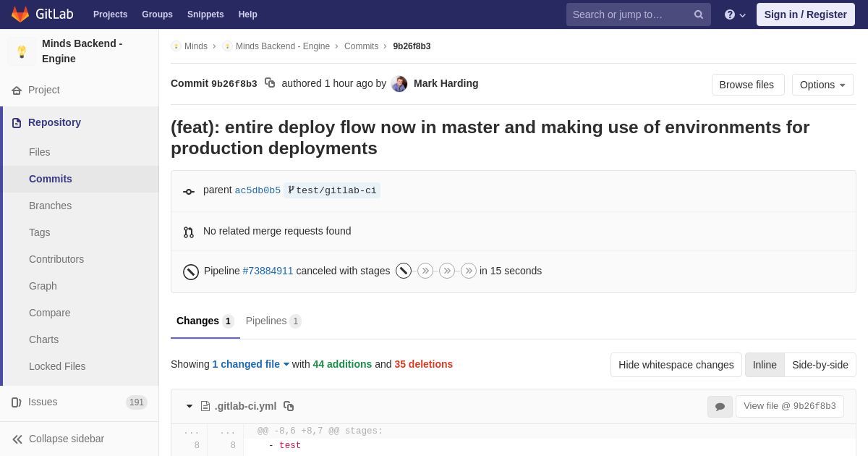Open Projects in top navigation
This screenshot has width=868, height=456.
point(110,14)
